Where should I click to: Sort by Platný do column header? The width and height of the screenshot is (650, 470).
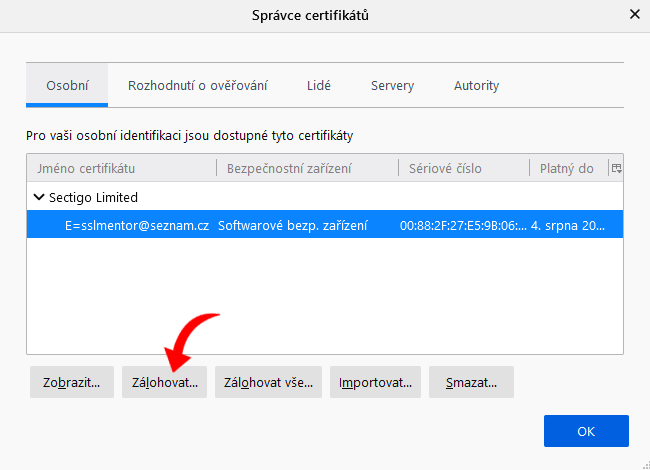566,168
